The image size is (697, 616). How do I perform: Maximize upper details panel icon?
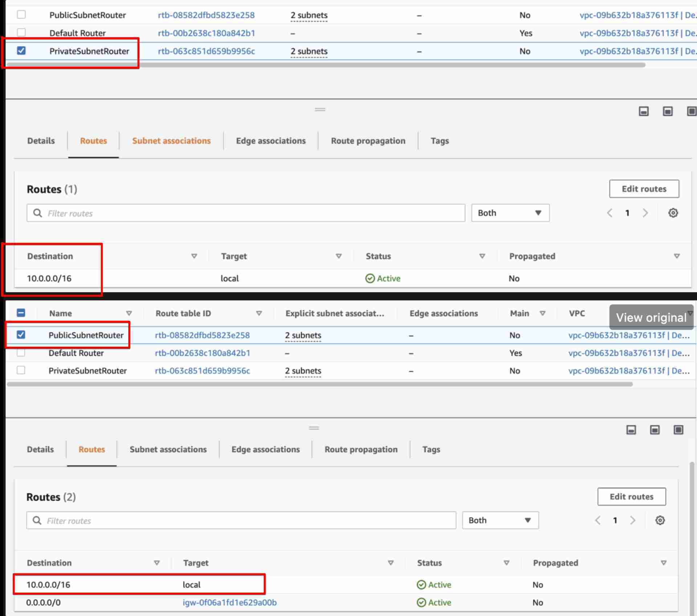[692, 111]
